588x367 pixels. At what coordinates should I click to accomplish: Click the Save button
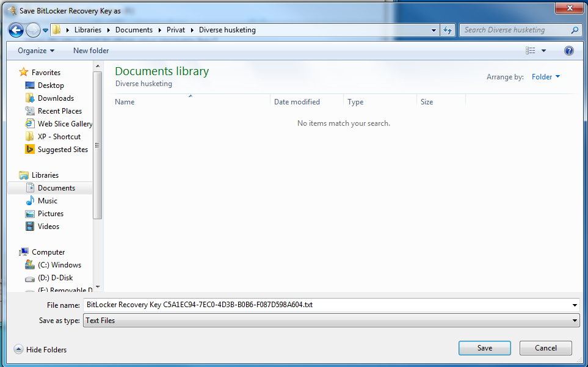click(x=484, y=348)
